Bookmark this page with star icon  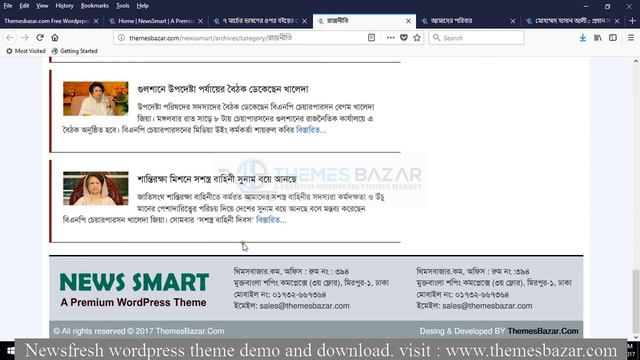click(x=417, y=38)
